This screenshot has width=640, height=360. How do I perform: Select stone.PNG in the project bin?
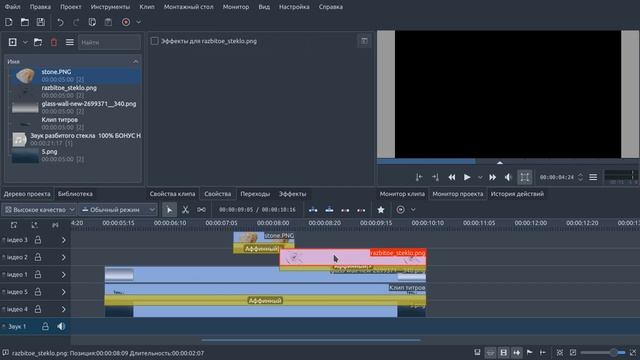click(76, 76)
